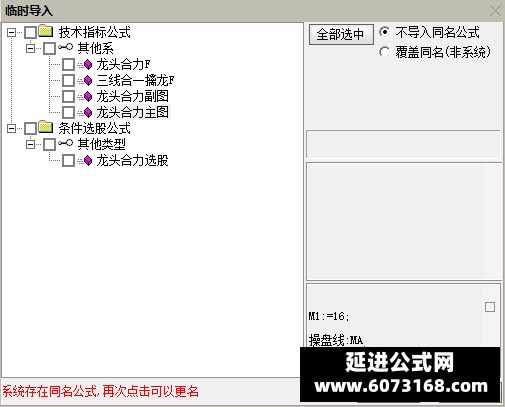The image size is (505, 407).
Task: Select 覆盖同名(非系统) radio option
Action: click(x=384, y=52)
